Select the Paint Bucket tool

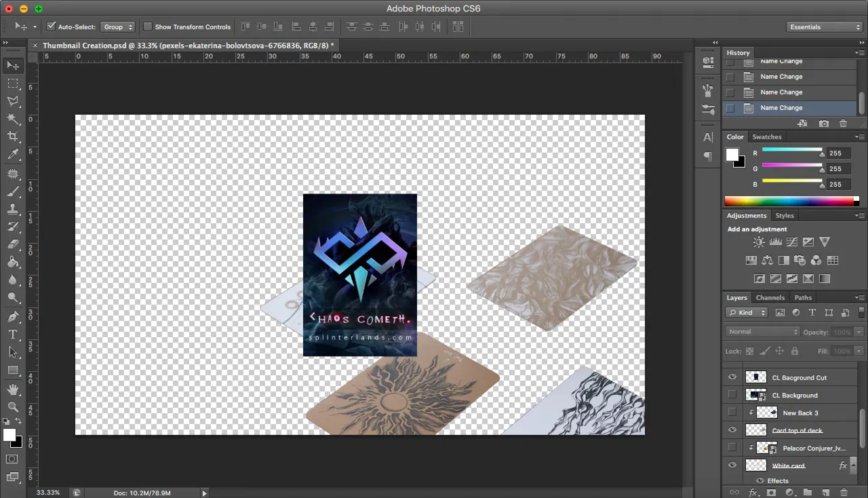(13, 262)
